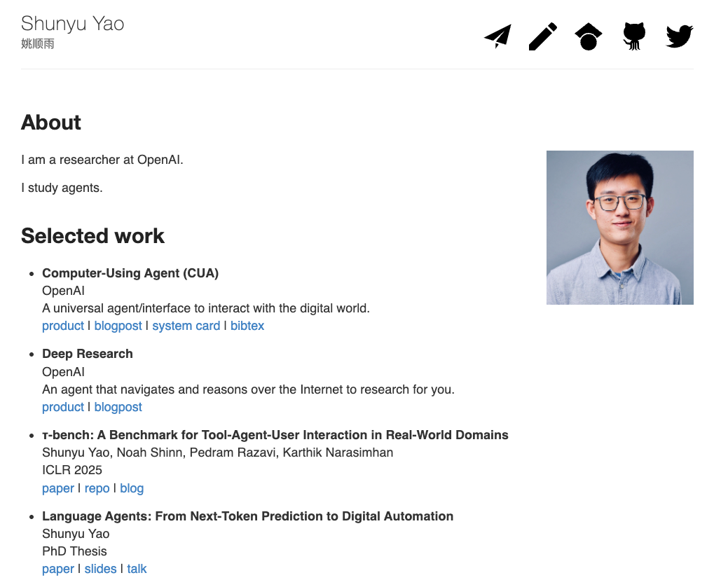Open the GitHub octocat icon
Viewport: 728px width, 587px height.
click(633, 36)
